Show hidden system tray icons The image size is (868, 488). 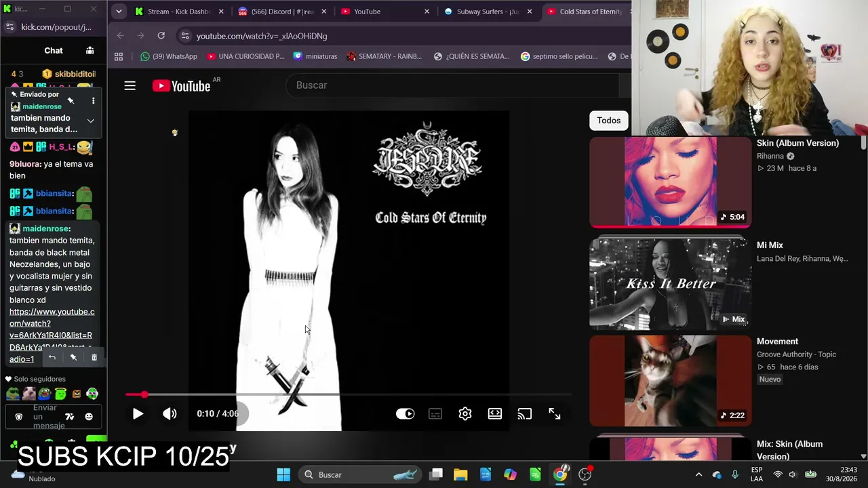698,474
